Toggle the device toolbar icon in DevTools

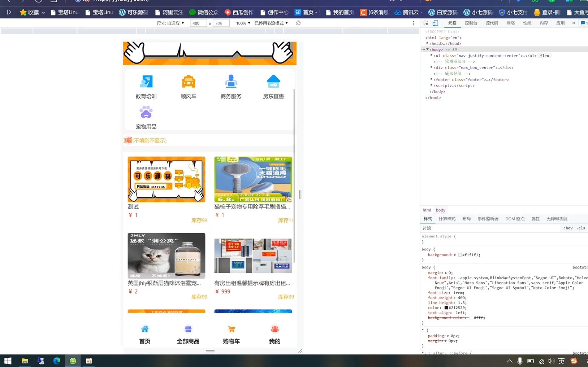[435, 23]
